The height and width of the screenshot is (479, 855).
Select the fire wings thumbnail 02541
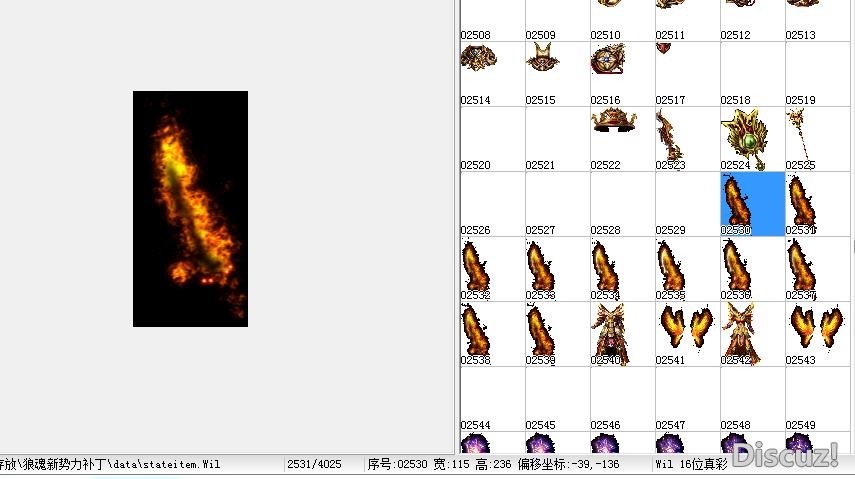688,334
